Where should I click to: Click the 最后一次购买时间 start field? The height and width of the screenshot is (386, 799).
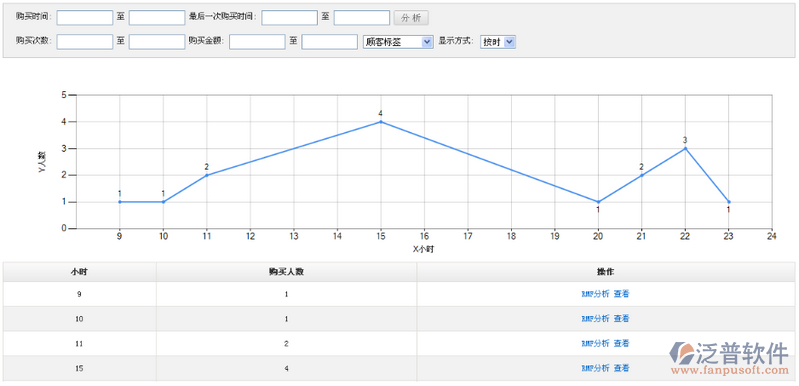289,18
